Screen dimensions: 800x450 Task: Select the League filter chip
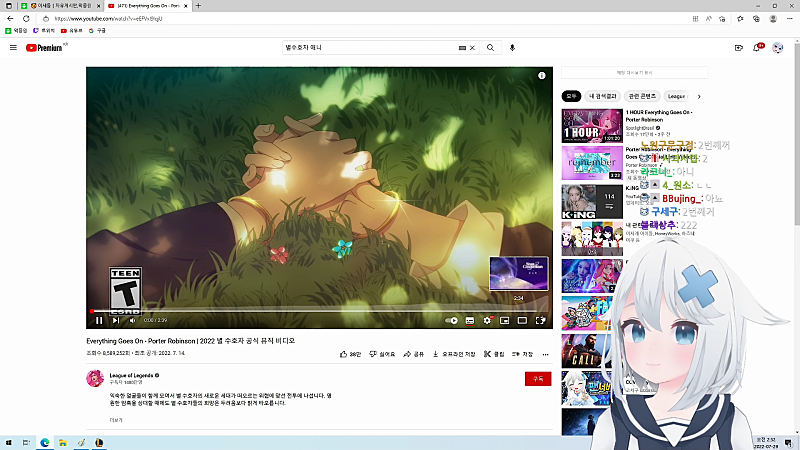pos(677,96)
